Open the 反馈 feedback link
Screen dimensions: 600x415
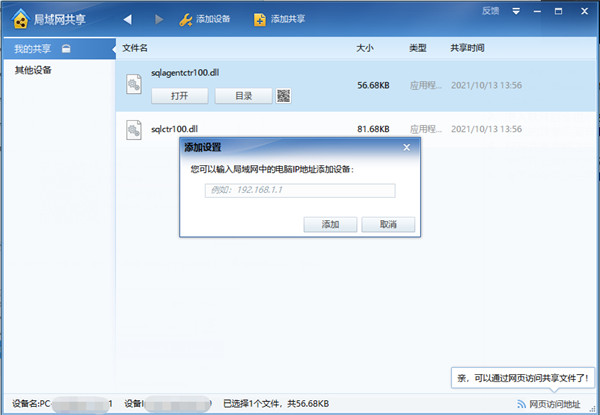490,11
